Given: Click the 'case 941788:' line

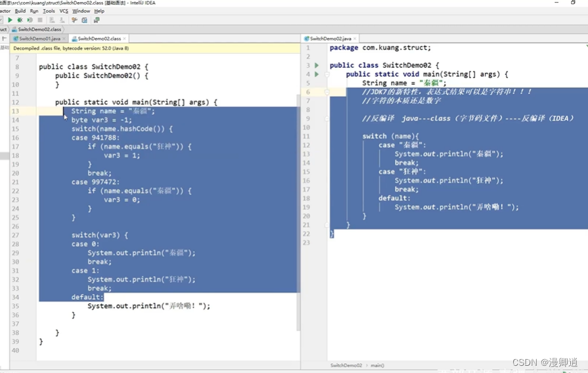Looking at the screenshot, I should click(x=96, y=138).
